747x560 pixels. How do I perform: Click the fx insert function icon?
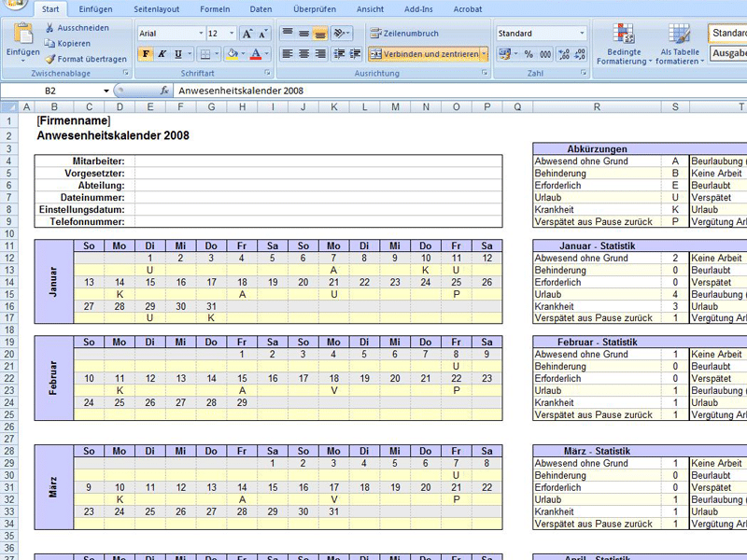point(164,91)
